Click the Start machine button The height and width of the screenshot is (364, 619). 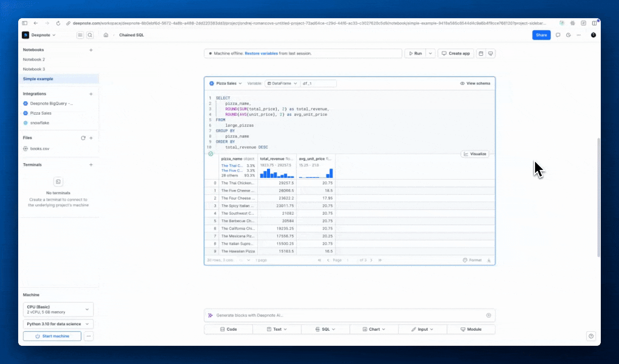click(52, 336)
